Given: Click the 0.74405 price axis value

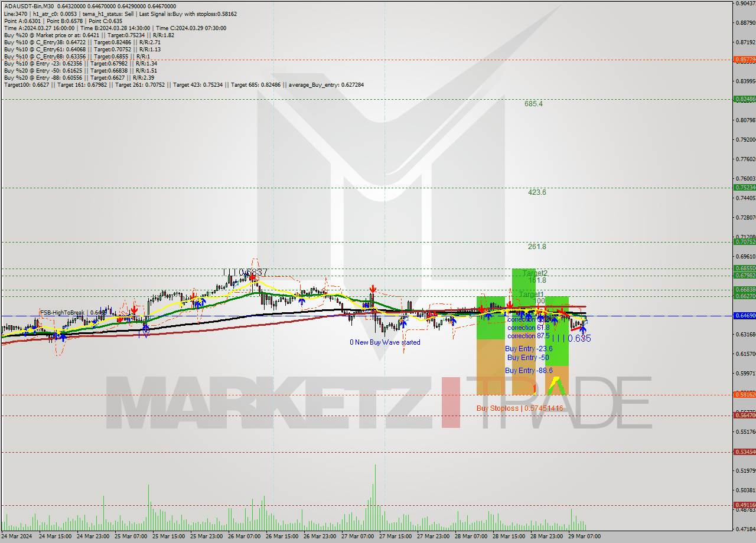Looking at the screenshot, I should (x=745, y=198).
